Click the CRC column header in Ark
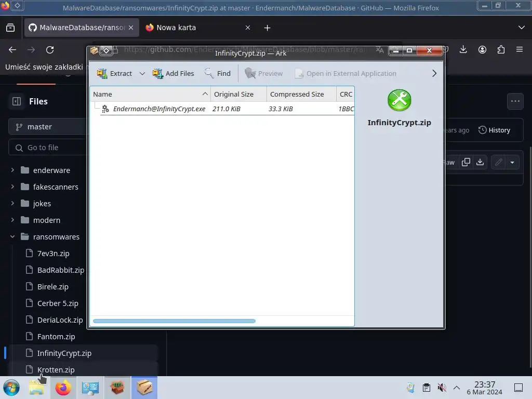The width and height of the screenshot is (532, 399). click(345, 95)
